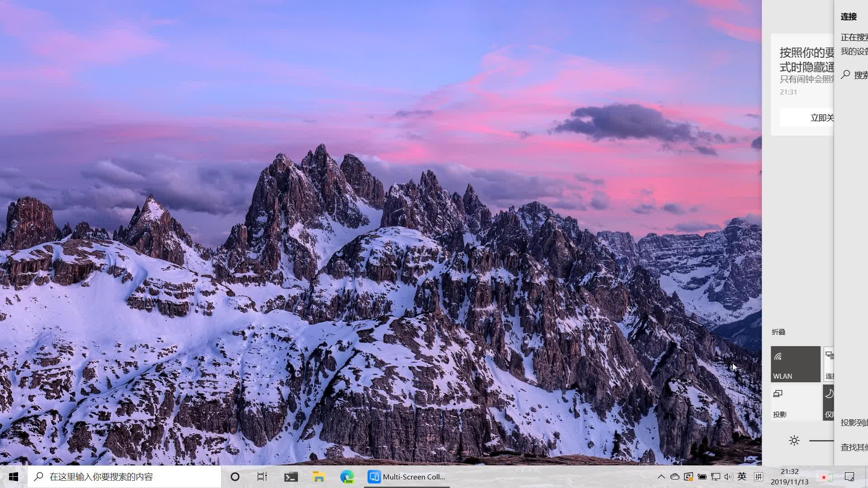Open File Explorer from taskbar
Image resolution: width=868 pixels, height=488 pixels.
click(319, 477)
